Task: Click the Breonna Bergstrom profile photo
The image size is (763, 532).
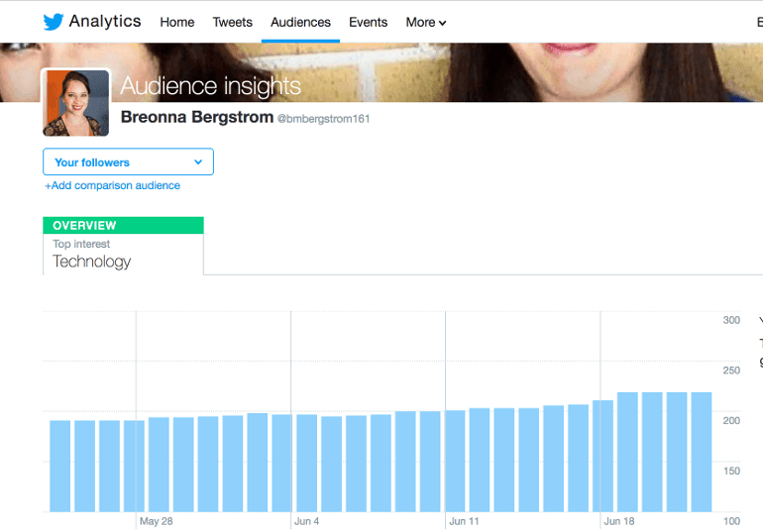Action: (x=76, y=103)
